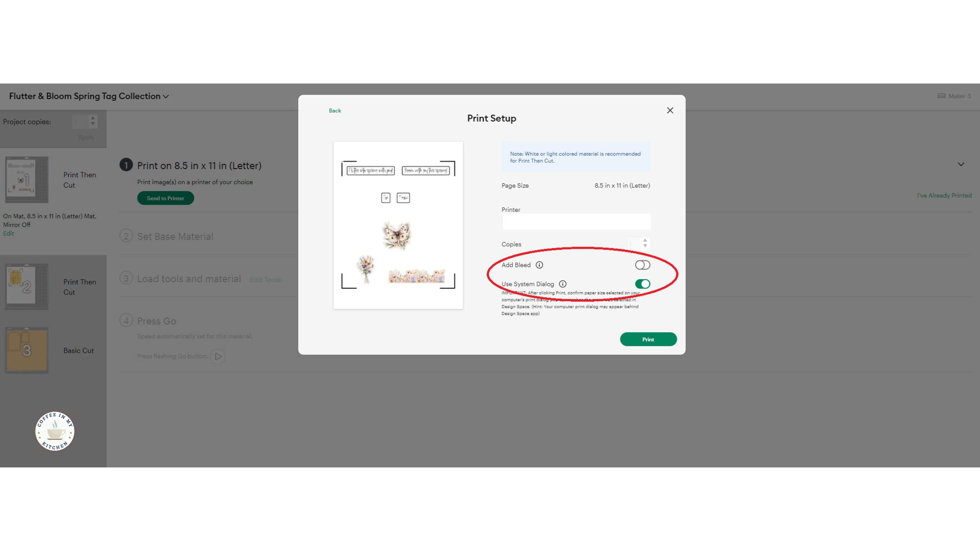Click Edit link under mat settings
This screenshot has height=549, width=980.
[x=8, y=233]
